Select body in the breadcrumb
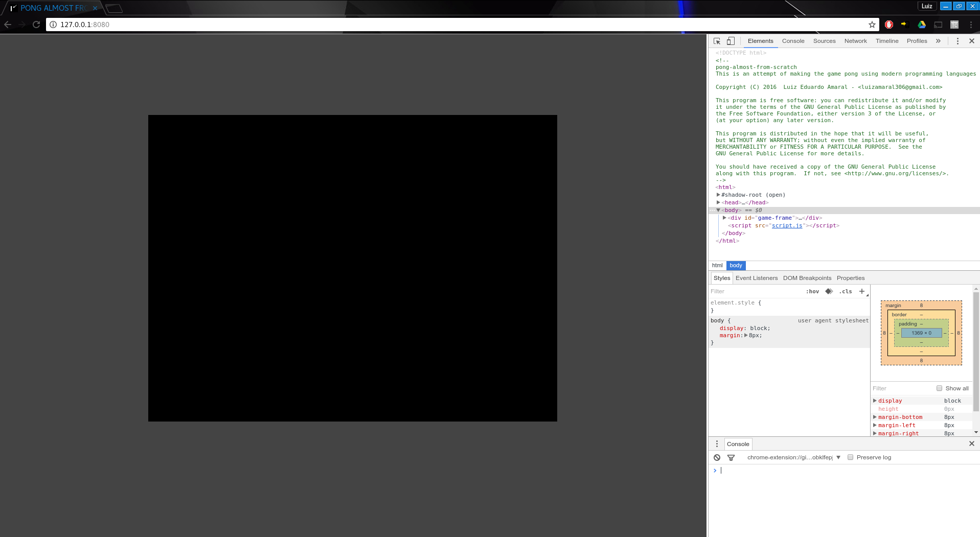The image size is (980, 537). coord(736,265)
